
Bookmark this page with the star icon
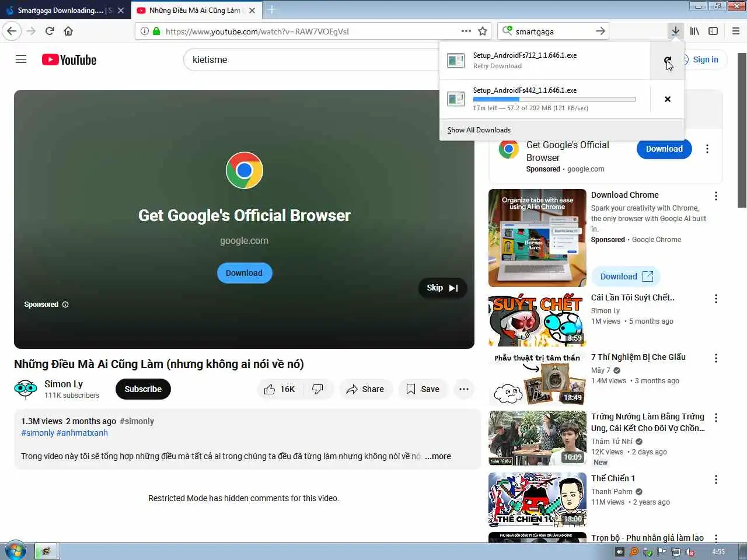(x=483, y=31)
